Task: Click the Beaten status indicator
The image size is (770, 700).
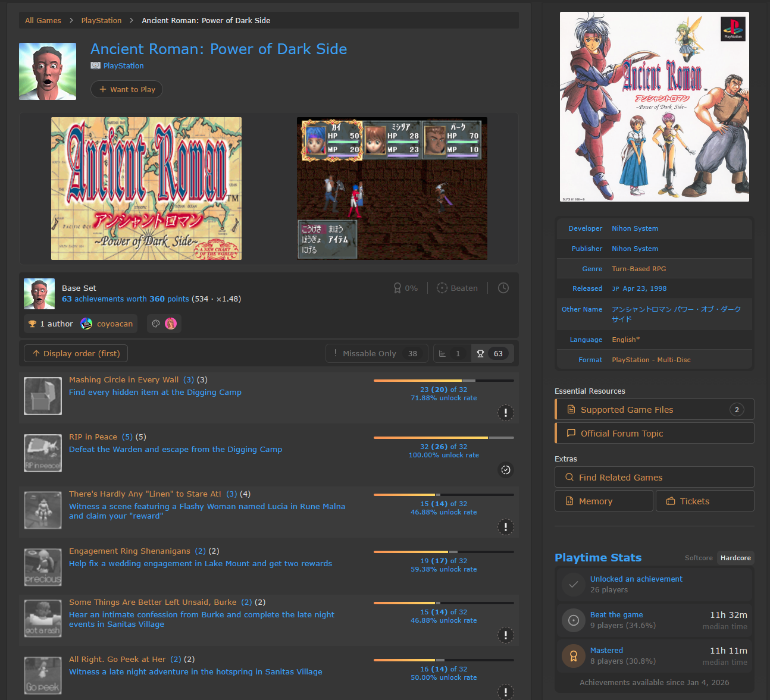Action: pos(457,288)
